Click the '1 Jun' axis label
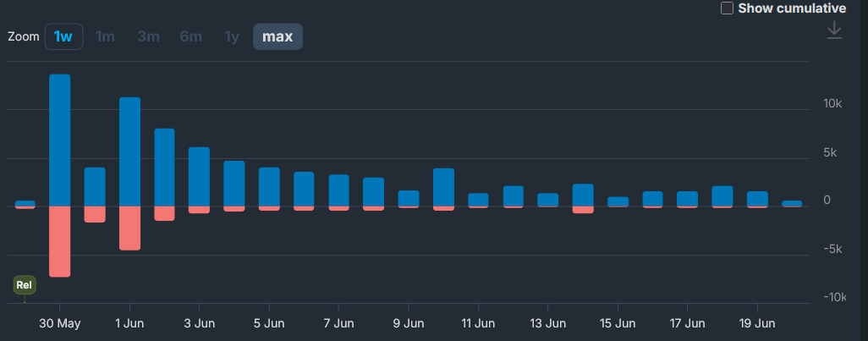The width and height of the screenshot is (868, 341). tap(129, 323)
